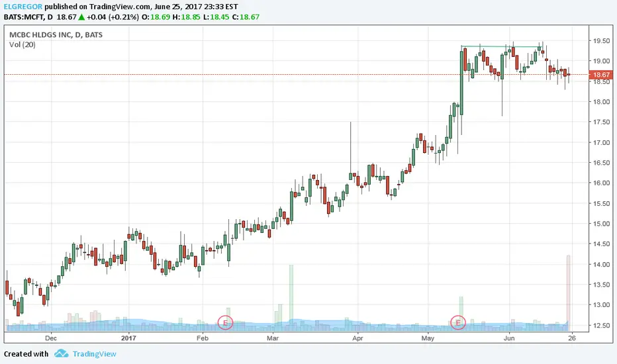
Task: Click the 19.00 price axis label
Action: pyautogui.click(x=601, y=61)
